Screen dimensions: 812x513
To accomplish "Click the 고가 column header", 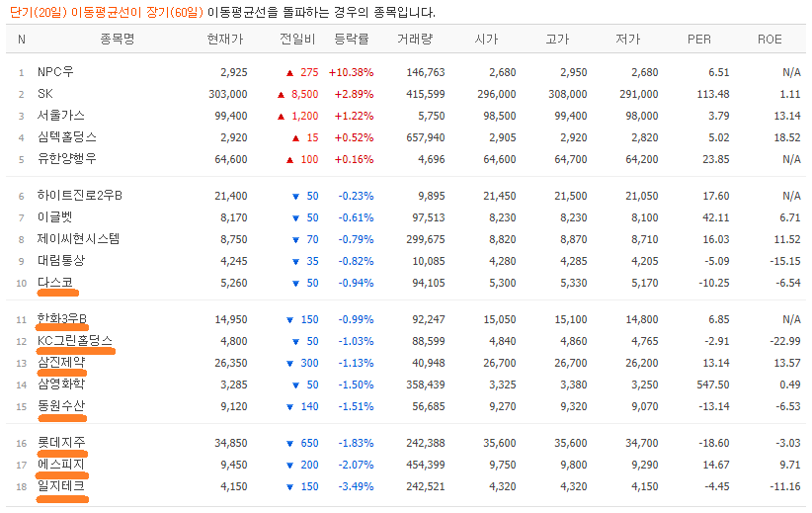I will point(557,39).
